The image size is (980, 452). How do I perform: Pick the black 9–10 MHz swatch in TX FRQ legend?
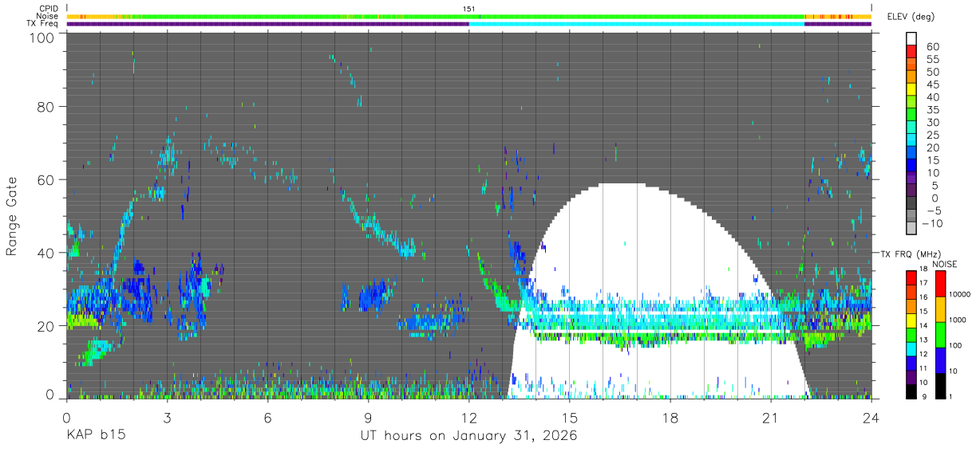pos(912,391)
